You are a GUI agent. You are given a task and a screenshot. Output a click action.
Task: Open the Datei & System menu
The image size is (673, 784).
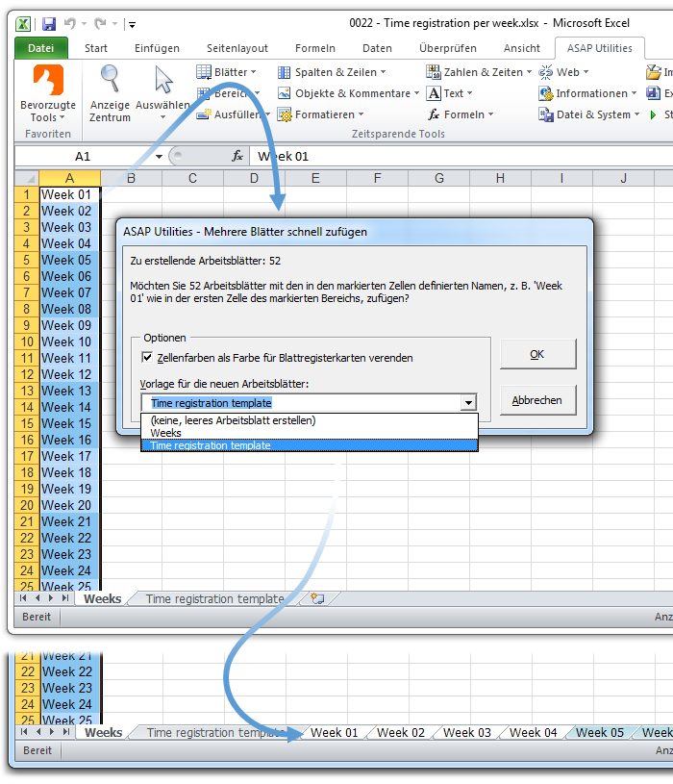589,114
